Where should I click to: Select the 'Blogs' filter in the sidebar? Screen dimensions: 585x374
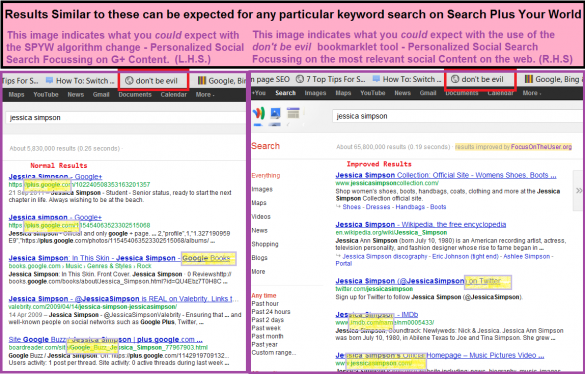click(259, 258)
